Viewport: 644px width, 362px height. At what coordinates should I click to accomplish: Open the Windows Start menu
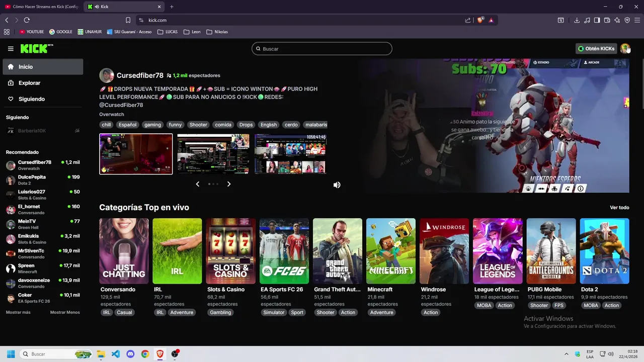(11, 354)
